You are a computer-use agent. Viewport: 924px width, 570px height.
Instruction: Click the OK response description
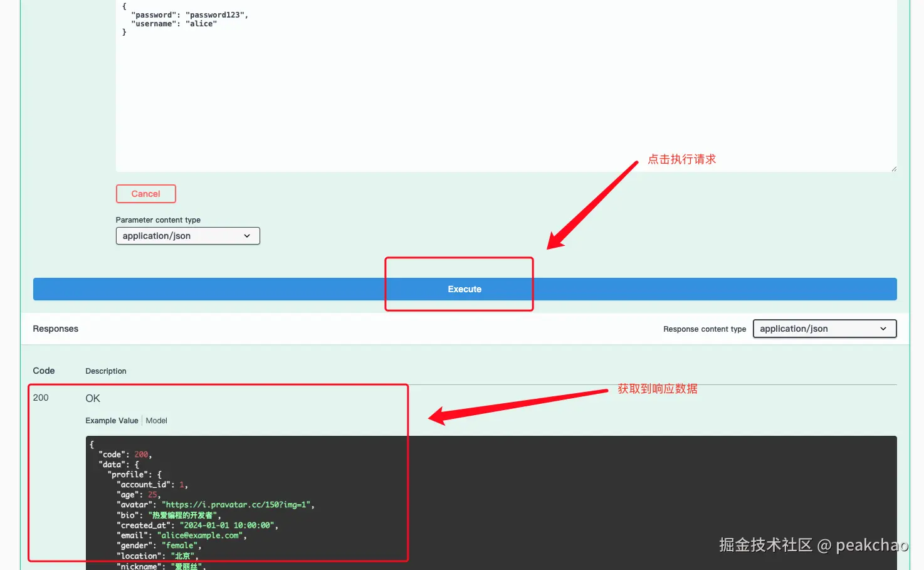click(93, 398)
